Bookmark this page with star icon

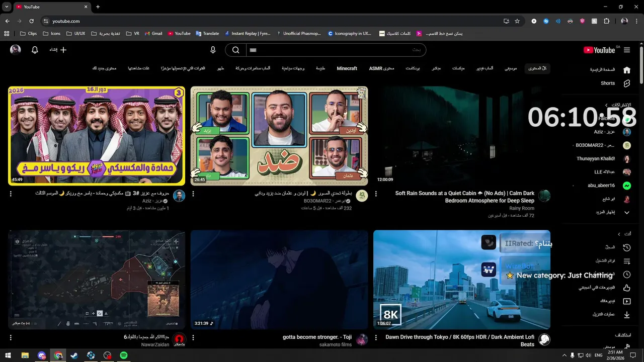click(x=517, y=21)
